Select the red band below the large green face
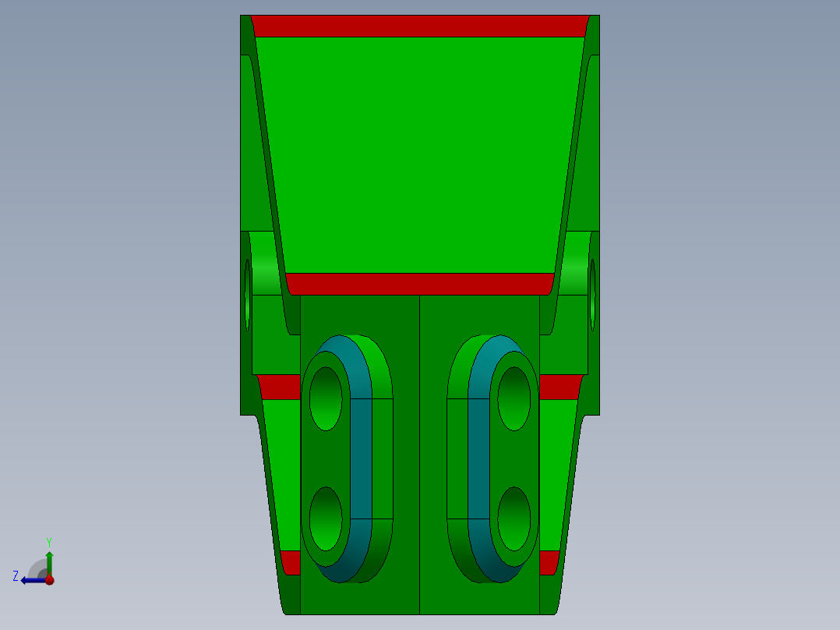This screenshot has width=840, height=630. pos(420,284)
